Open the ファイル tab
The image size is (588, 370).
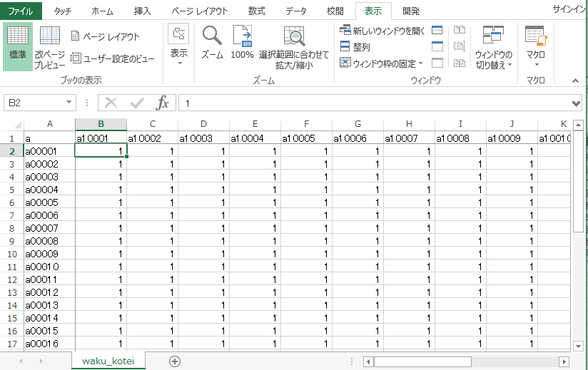21,11
